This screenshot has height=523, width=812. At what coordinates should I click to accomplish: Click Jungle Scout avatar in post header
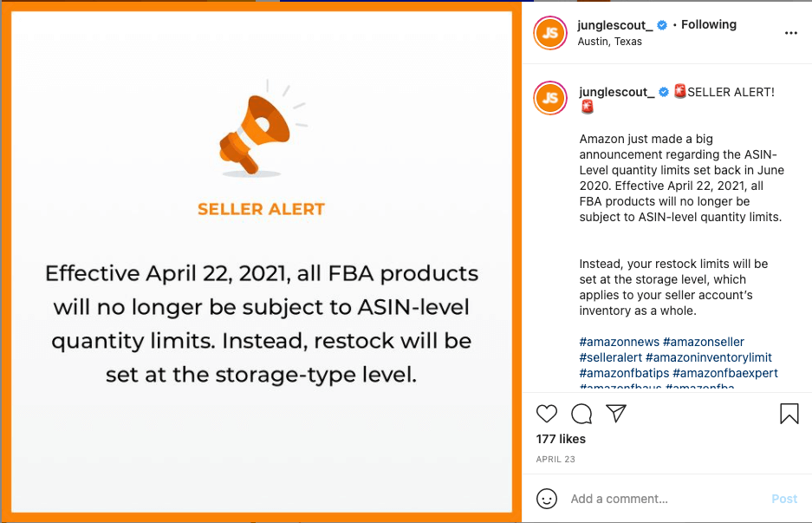click(550, 33)
